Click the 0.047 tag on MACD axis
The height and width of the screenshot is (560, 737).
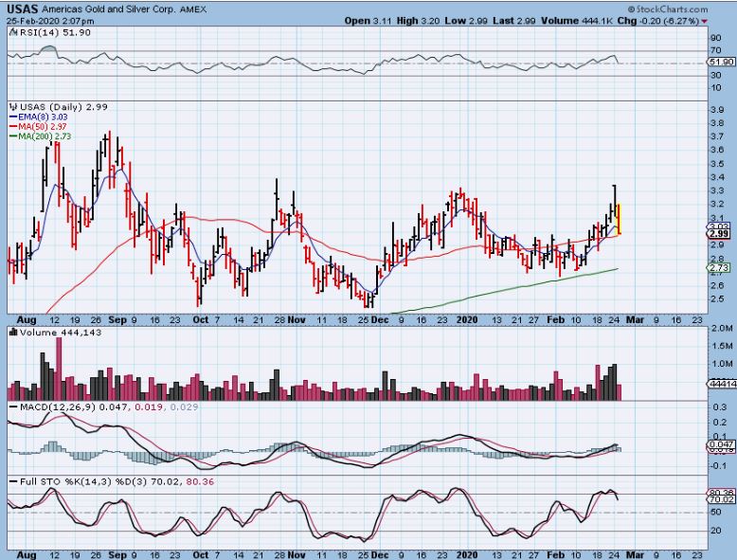[722, 444]
